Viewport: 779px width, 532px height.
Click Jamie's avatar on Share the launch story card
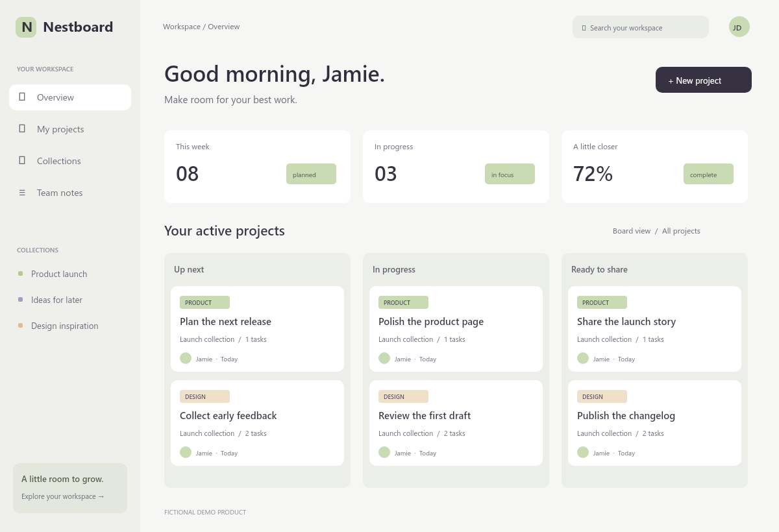pyautogui.click(x=583, y=358)
